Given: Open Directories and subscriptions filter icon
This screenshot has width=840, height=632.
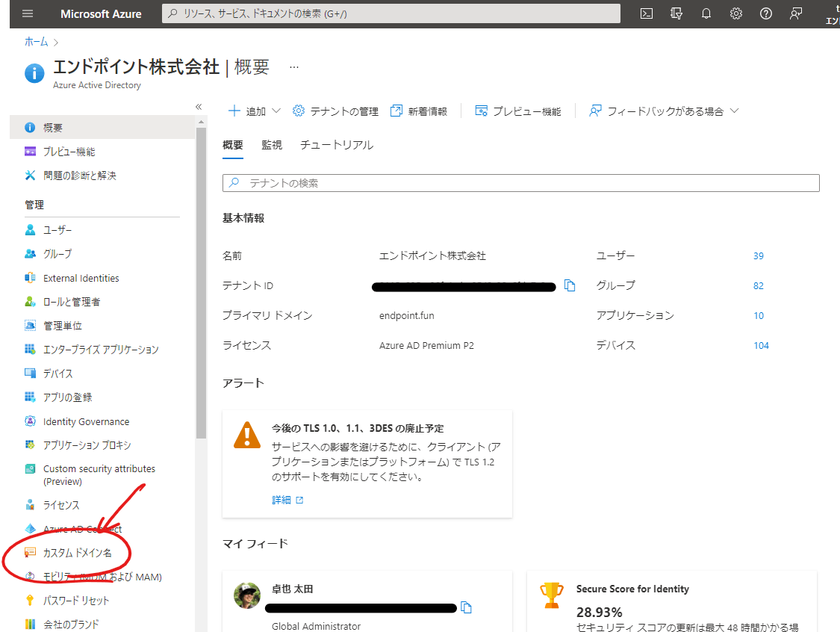Looking at the screenshot, I should click(676, 13).
